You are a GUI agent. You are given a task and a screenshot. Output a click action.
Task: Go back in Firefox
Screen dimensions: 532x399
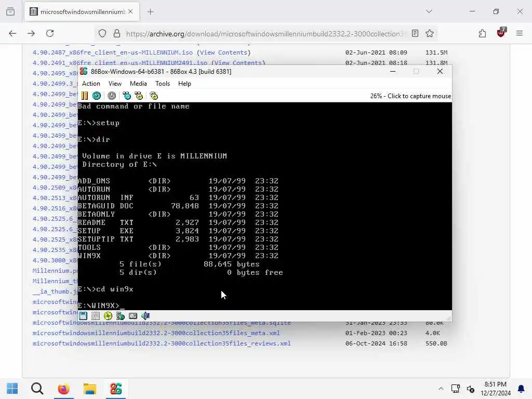(12, 33)
